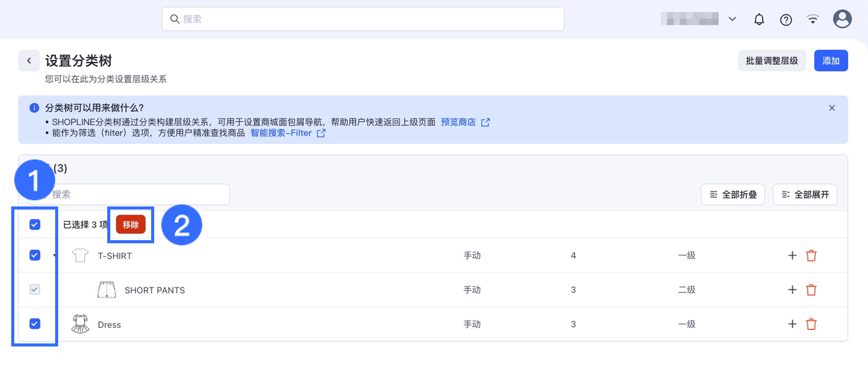Uncheck the Dress row checkbox
The height and width of the screenshot is (370, 868).
[35, 323]
